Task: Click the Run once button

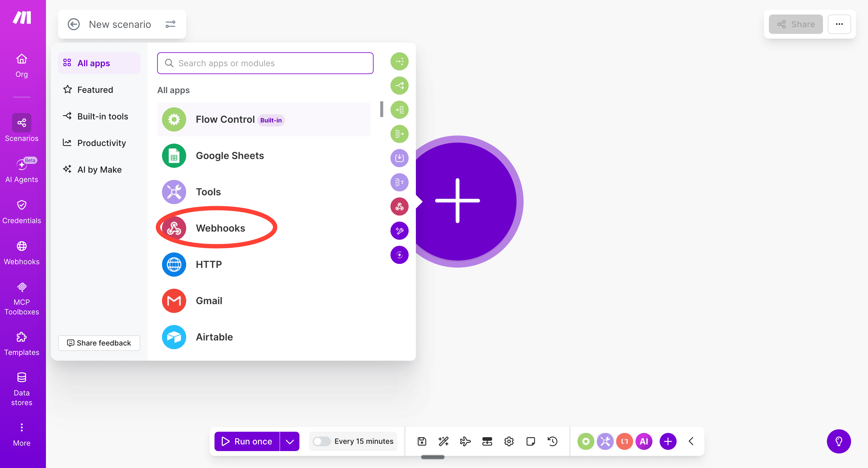Action: point(247,441)
